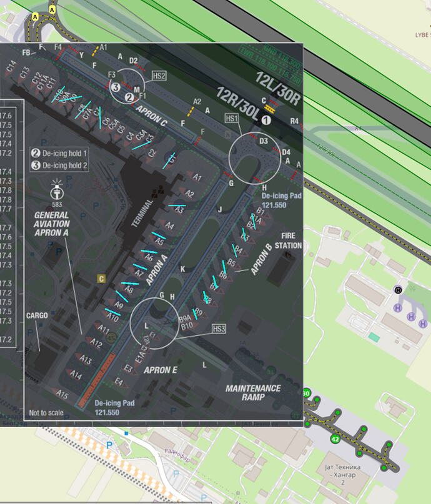Viewport: 431px width, 504px height.
Task: Click the '12R/30L' large runway label
Action: [x=237, y=104]
